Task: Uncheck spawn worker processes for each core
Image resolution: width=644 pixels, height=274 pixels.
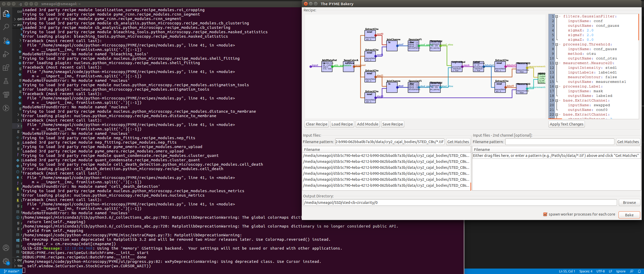Action: click(x=545, y=214)
